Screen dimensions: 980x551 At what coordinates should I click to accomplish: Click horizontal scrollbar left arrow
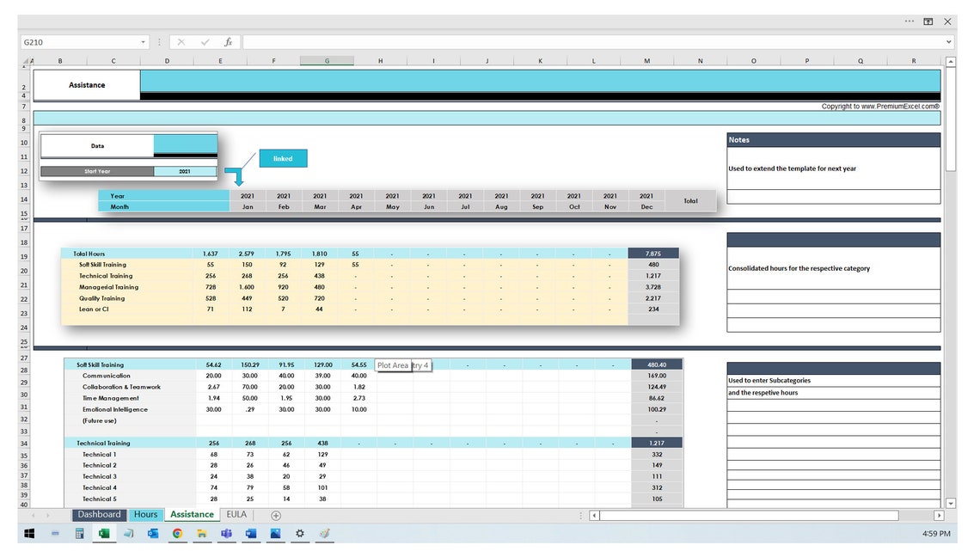594,516
